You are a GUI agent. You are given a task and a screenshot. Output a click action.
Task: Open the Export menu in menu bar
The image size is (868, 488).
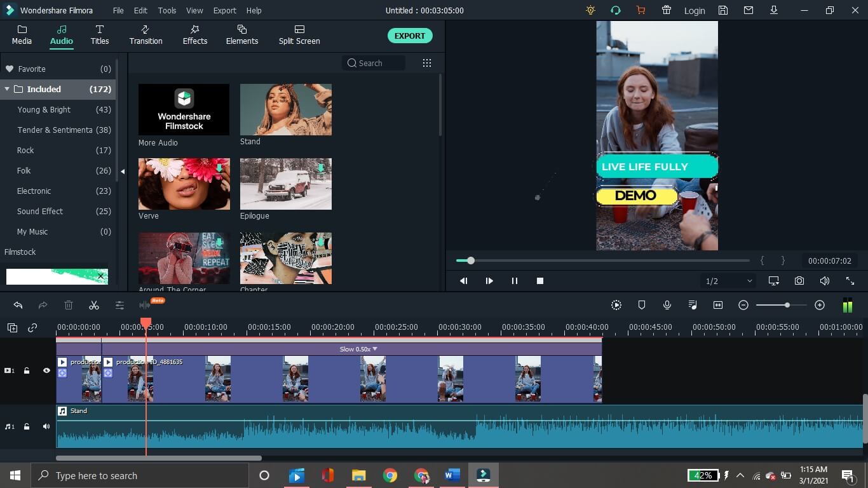pyautogui.click(x=224, y=11)
